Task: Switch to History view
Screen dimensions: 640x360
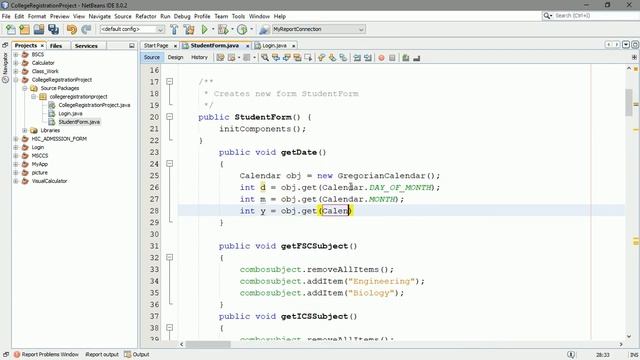Action: pyautogui.click(x=200, y=58)
